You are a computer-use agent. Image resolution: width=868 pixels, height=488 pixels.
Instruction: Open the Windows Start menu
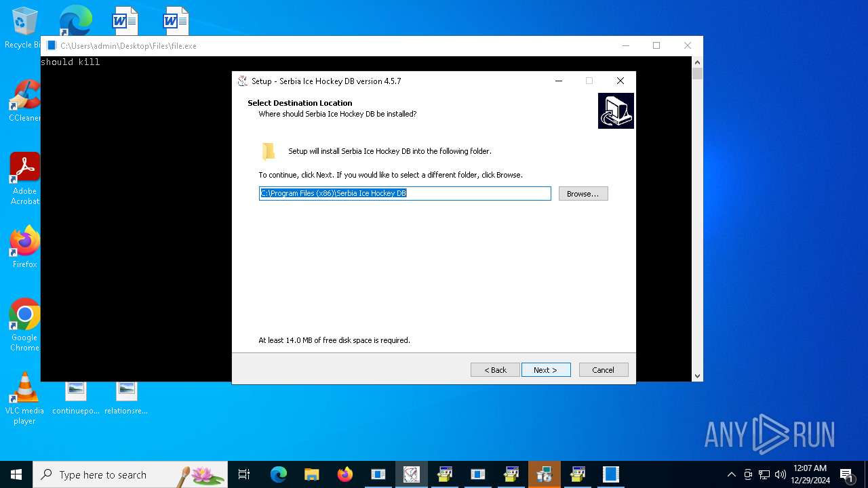16,474
